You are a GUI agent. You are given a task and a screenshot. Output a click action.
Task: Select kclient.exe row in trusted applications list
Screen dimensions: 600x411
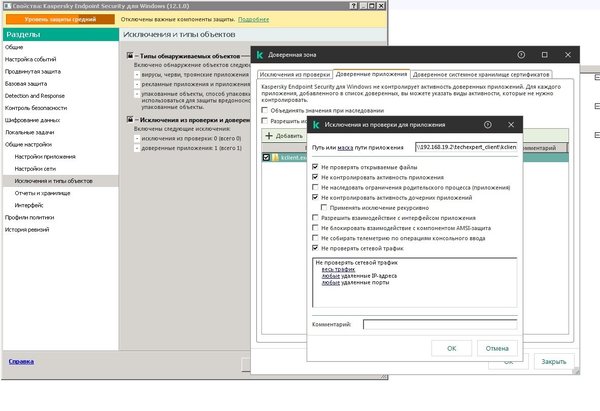tap(415, 157)
